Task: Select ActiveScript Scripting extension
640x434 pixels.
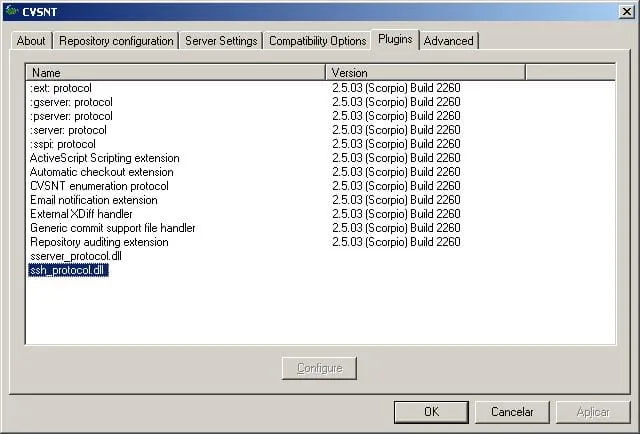Action: (x=104, y=158)
